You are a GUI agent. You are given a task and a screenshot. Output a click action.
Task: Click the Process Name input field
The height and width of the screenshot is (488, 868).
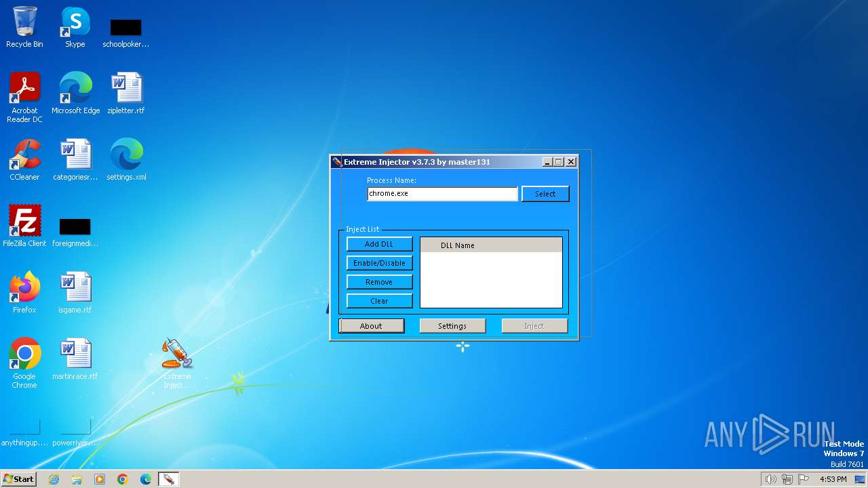[442, 194]
